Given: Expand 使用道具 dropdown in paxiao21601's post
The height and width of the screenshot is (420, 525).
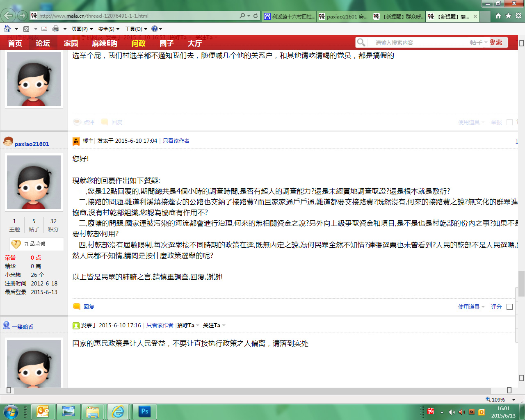Looking at the screenshot, I should tap(471, 307).
